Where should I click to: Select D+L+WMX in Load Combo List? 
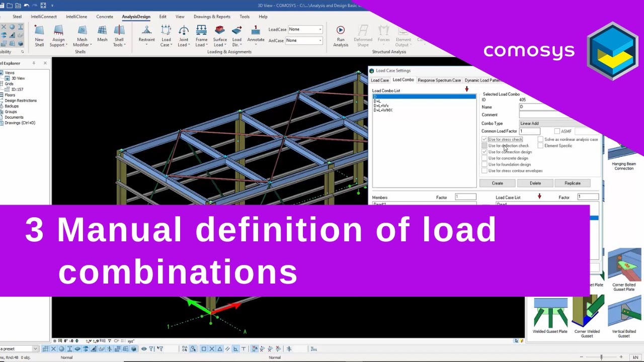pyautogui.click(x=383, y=110)
